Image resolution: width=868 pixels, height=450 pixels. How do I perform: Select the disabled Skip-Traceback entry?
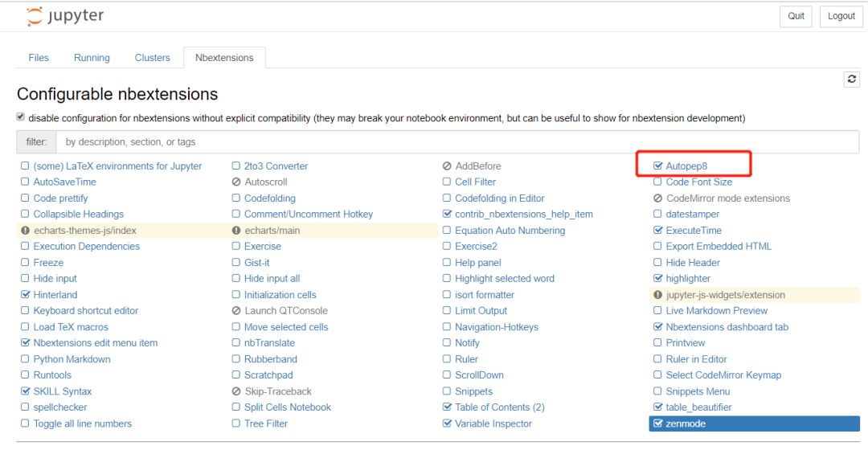[278, 391]
